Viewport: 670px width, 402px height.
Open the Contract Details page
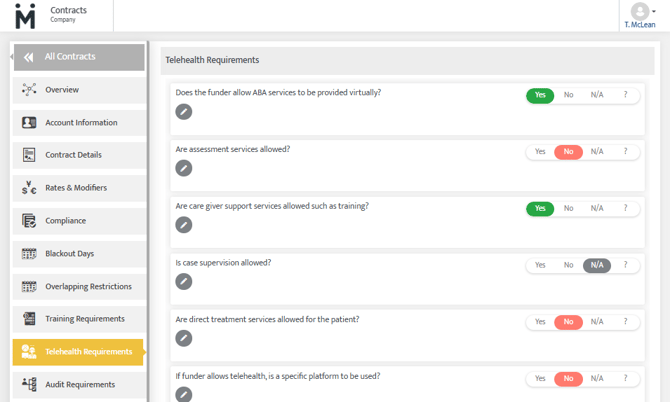[73, 155]
